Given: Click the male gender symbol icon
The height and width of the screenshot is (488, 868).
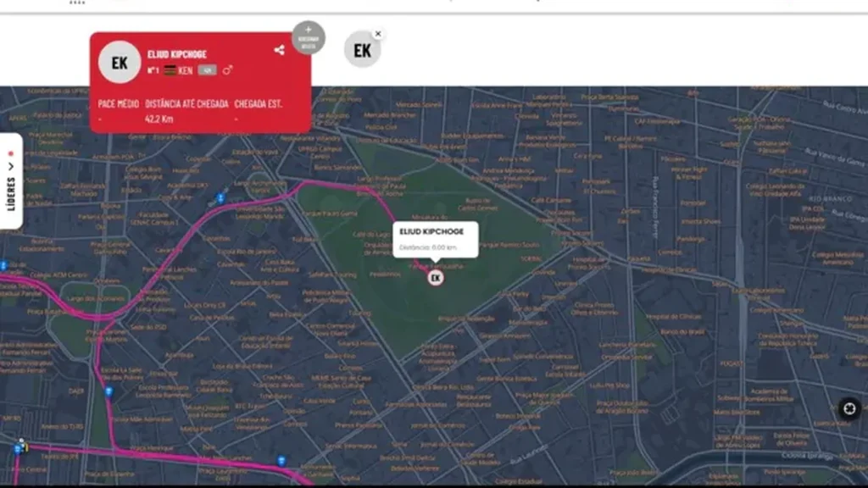Looking at the screenshot, I should click(x=227, y=70).
